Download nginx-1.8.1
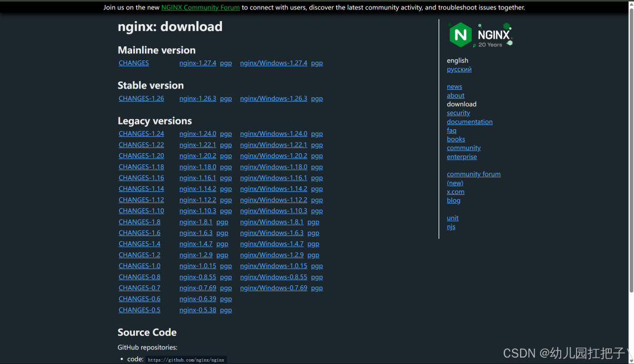 point(195,222)
